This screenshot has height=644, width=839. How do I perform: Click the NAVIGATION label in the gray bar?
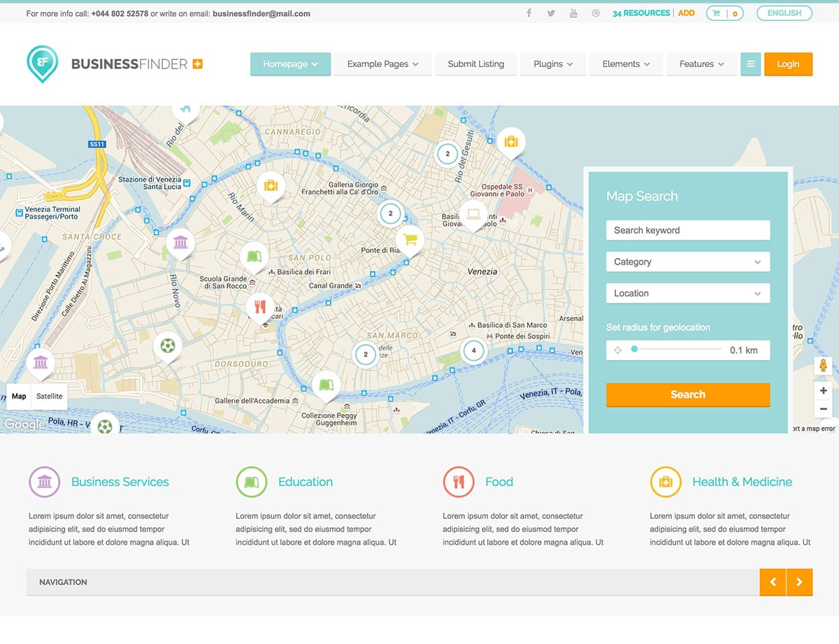click(x=63, y=582)
